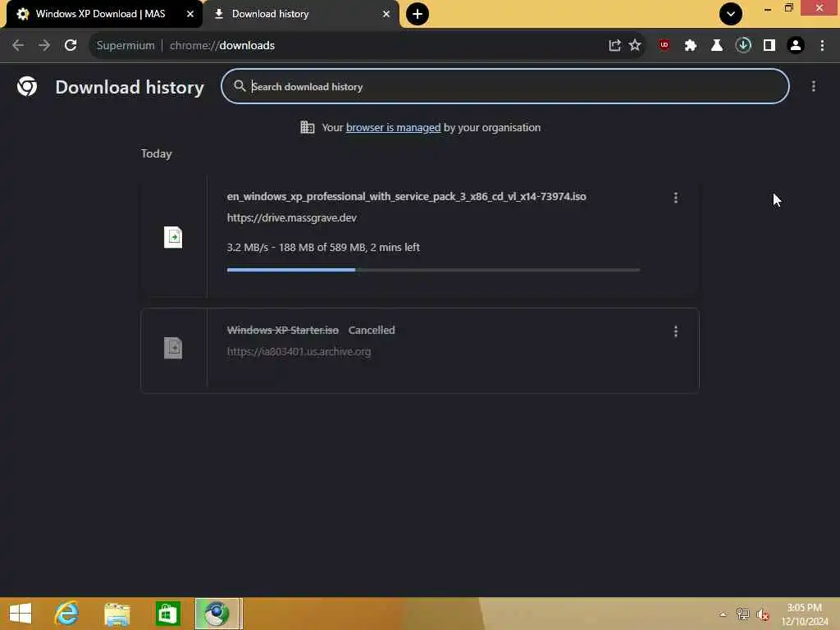The width and height of the screenshot is (840, 630).
Task: Open the ia803401.us.archive.org source link
Action: click(299, 352)
